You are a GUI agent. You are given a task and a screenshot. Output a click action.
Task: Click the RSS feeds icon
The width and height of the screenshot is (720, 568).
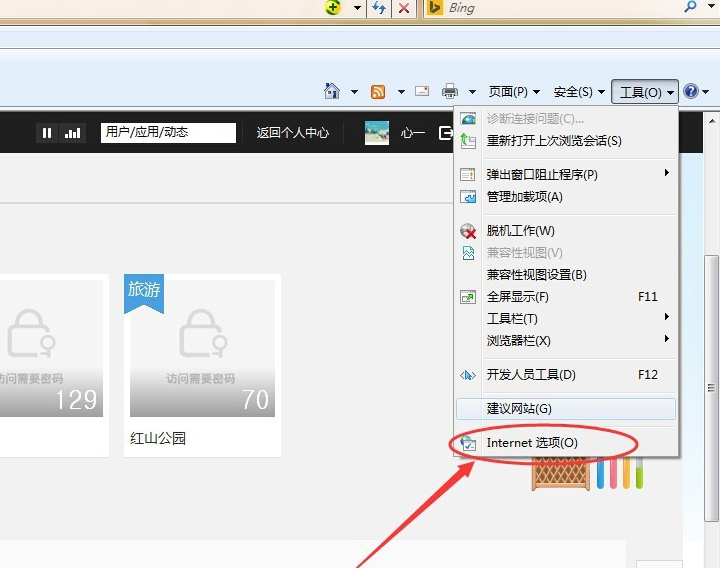[378, 92]
